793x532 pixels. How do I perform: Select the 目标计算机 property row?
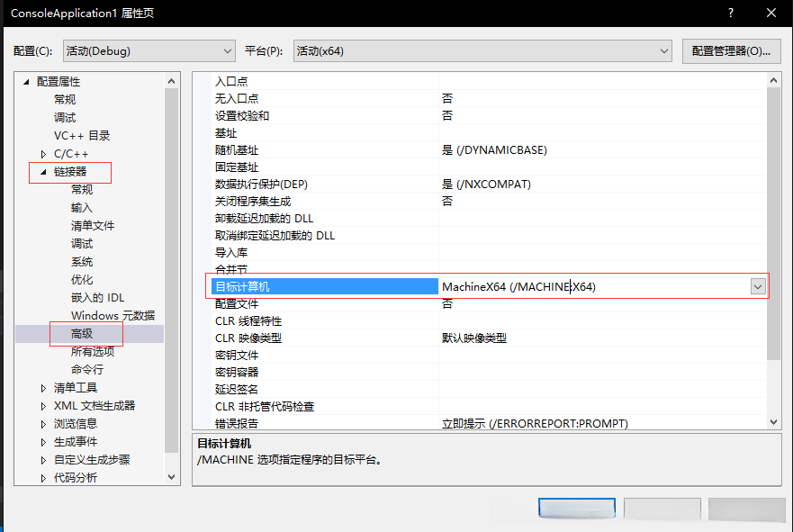click(324, 287)
